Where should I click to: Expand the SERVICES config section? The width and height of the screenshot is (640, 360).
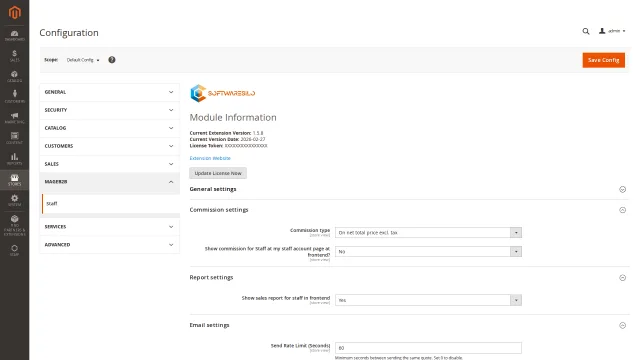[x=109, y=227]
